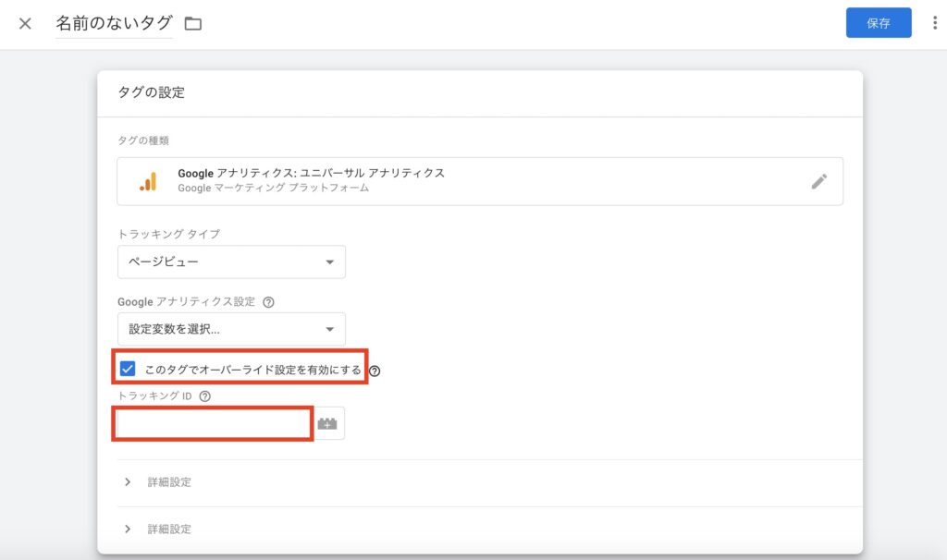Select the Google アナリティクス tag type card
This screenshot has width=947, height=560.
(480, 181)
